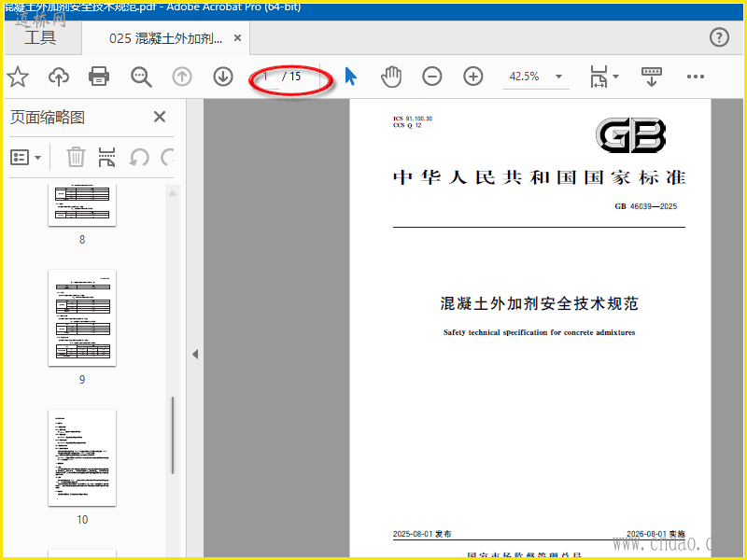This screenshot has height=560, width=747.
Task: Rotate pages clockwise
Action: (x=167, y=157)
